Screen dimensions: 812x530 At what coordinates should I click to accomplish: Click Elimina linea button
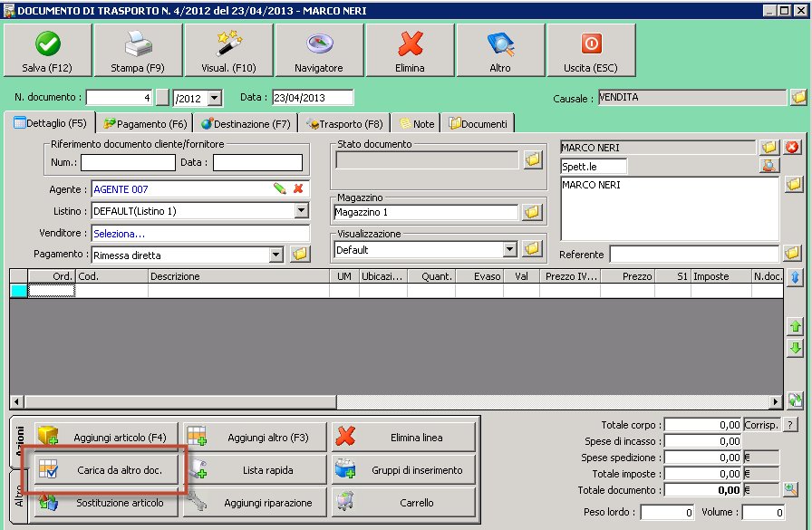403,438
